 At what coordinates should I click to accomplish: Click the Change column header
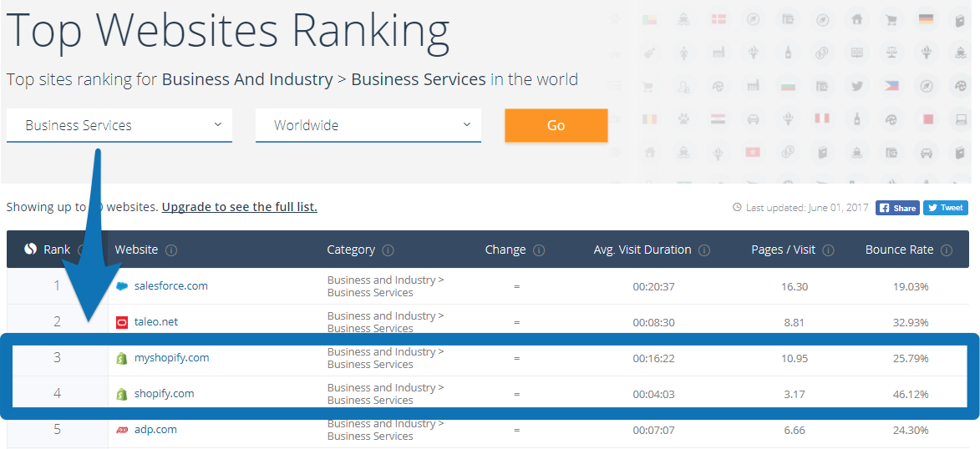pos(505,250)
